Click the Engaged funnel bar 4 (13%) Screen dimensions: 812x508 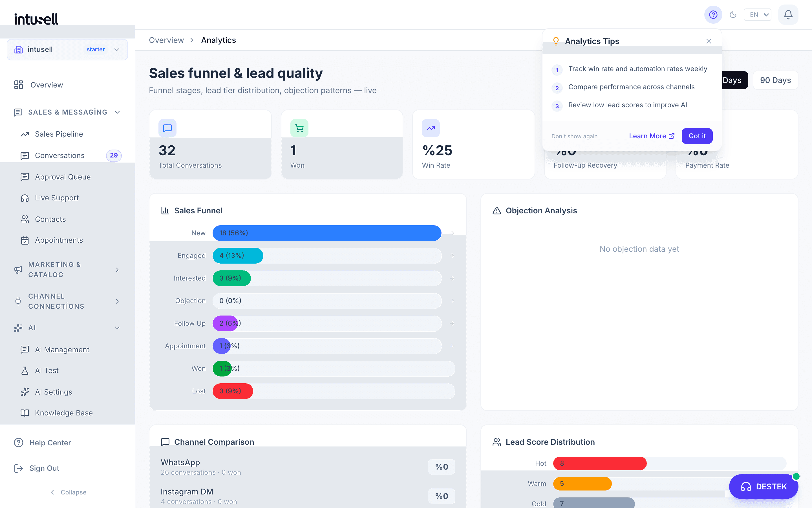pyautogui.click(x=238, y=256)
